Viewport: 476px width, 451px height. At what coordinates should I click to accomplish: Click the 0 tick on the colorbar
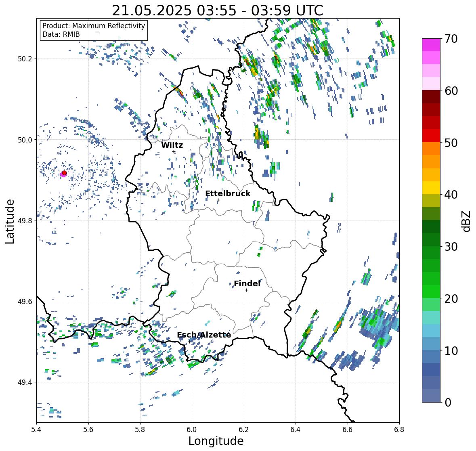[x=448, y=403]
